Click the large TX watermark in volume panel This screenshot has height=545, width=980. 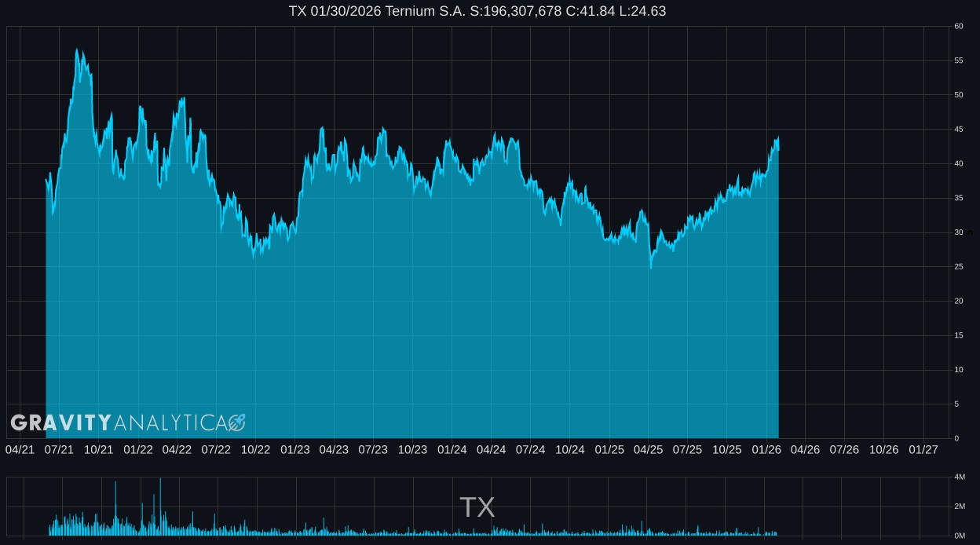point(477,507)
